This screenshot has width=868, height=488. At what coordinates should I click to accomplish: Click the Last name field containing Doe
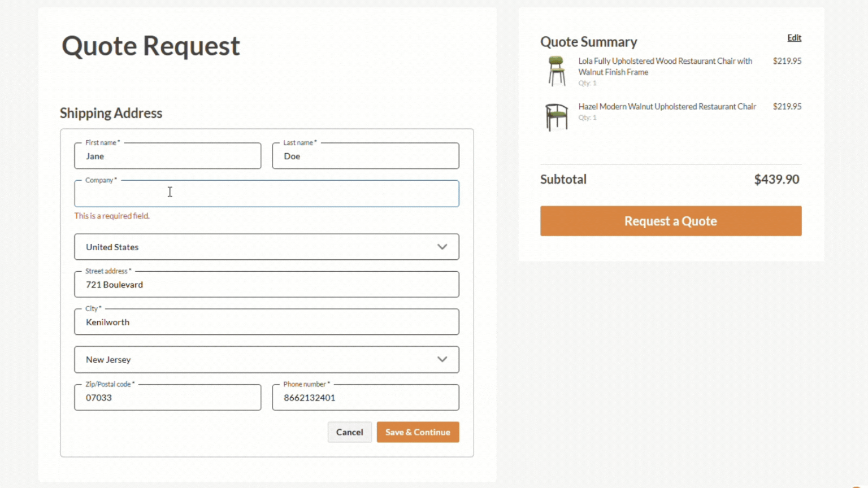pos(365,156)
